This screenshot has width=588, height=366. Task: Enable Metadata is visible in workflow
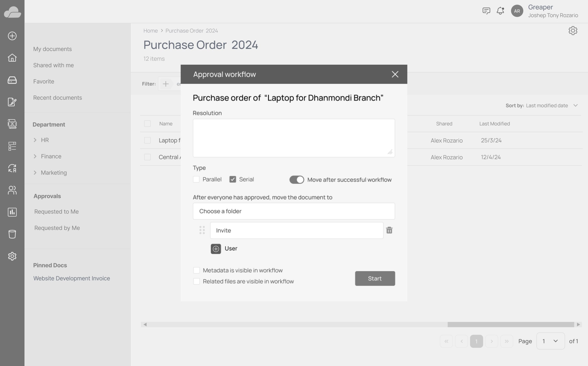pyautogui.click(x=196, y=270)
